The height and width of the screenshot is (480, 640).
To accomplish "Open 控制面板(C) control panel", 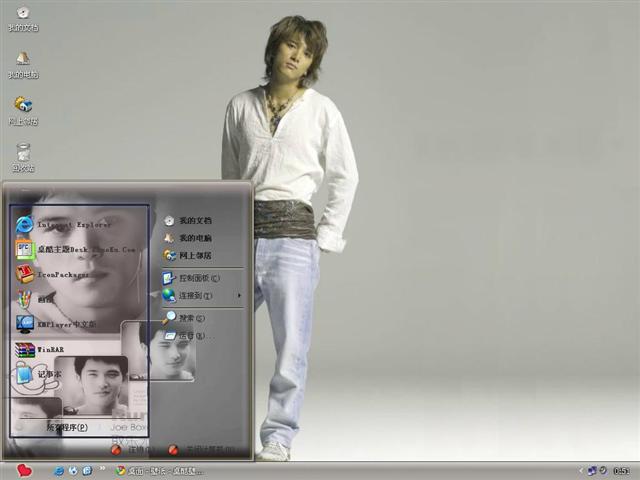I will (x=192, y=278).
